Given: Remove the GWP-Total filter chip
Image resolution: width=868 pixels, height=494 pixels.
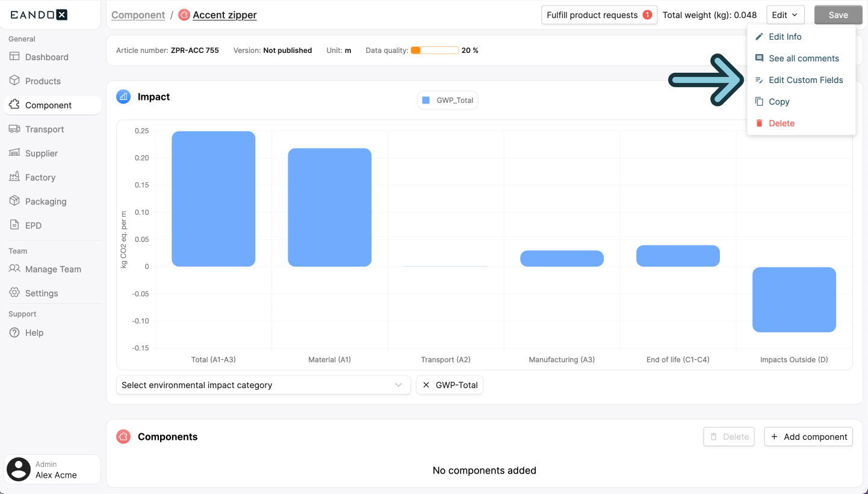Looking at the screenshot, I should coord(427,384).
